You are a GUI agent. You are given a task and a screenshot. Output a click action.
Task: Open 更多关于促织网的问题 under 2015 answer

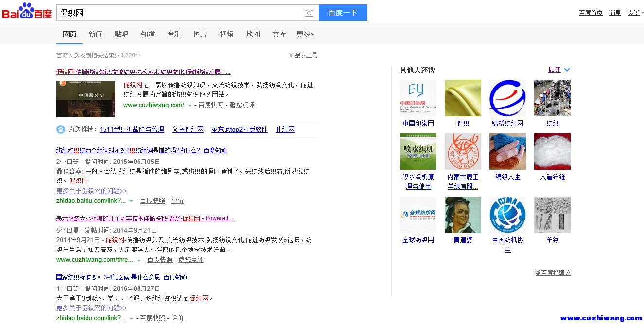point(91,191)
